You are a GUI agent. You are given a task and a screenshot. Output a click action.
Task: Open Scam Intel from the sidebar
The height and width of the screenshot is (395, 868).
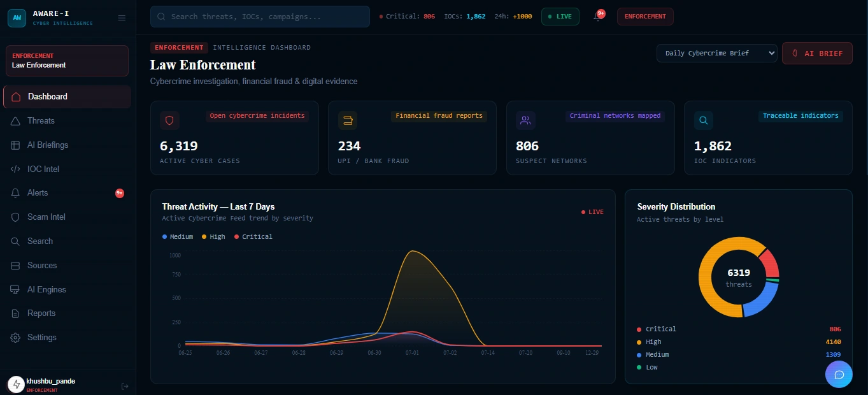point(67,217)
